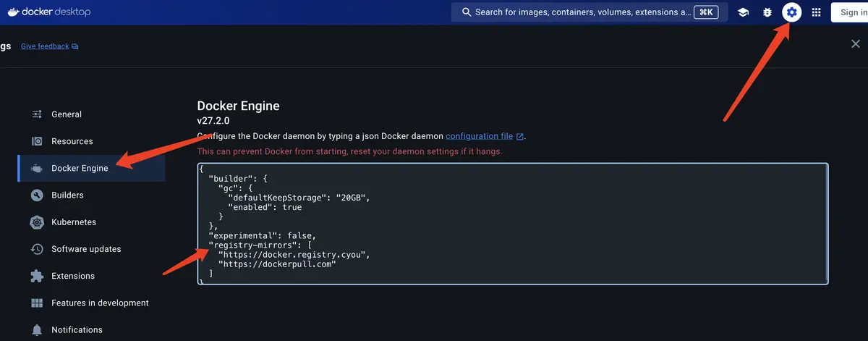The width and height of the screenshot is (868, 341).
Task: Click the Docker Engine whale icon
Action: 37,169
